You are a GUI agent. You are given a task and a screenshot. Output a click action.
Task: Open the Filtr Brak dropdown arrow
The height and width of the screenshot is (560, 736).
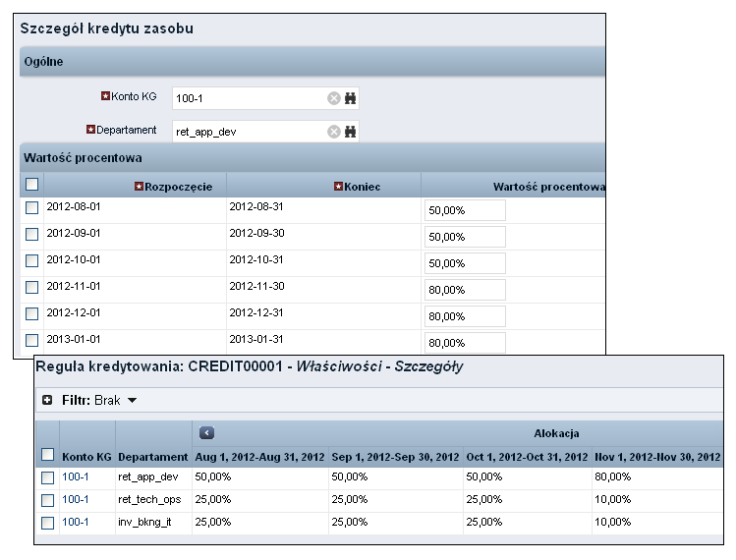[133, 401]
